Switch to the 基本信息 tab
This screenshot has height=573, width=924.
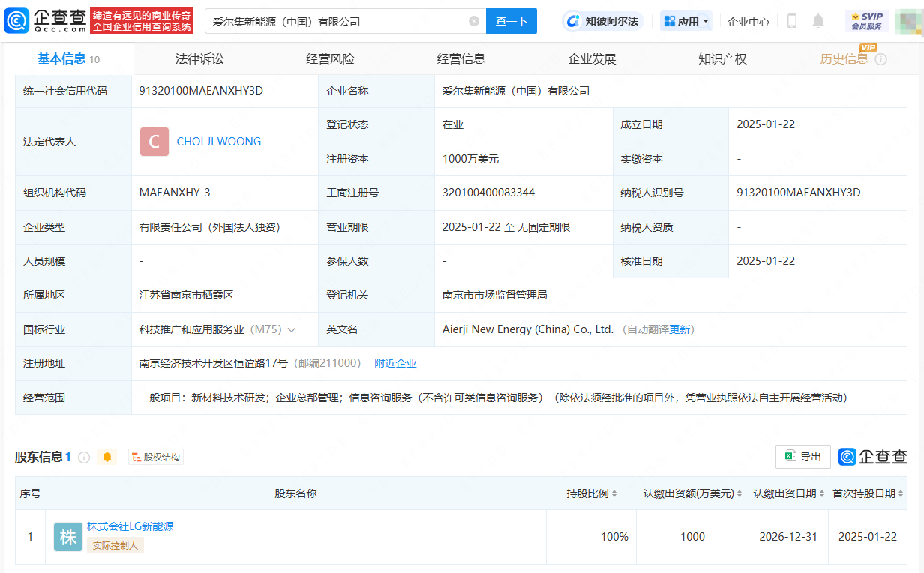[68, 59]
